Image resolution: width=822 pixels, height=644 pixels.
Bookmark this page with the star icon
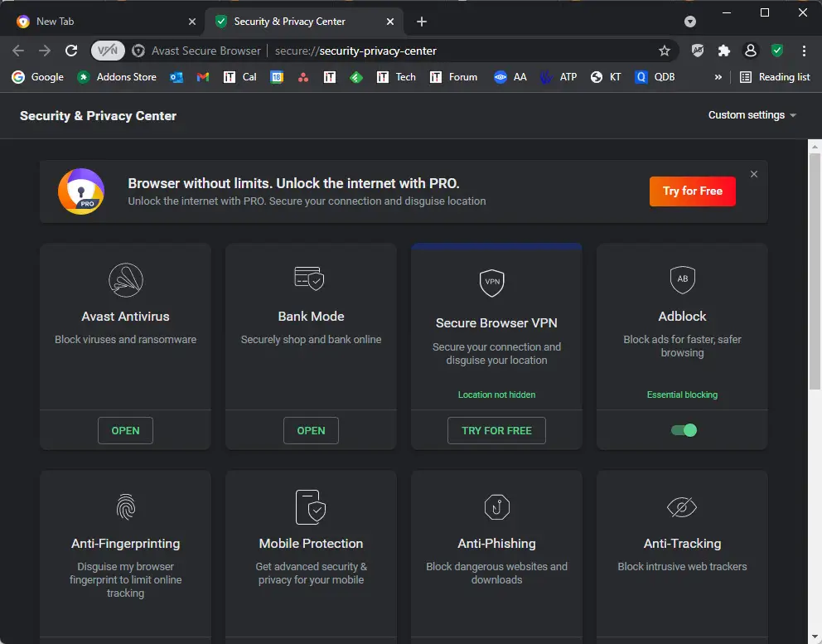pyautogui.click(x=665, y=51)
